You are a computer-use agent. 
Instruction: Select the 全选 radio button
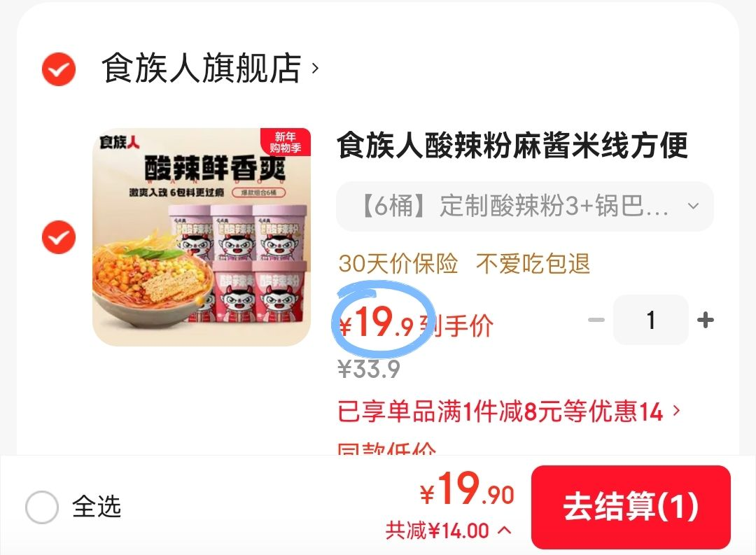coord(42,507)
